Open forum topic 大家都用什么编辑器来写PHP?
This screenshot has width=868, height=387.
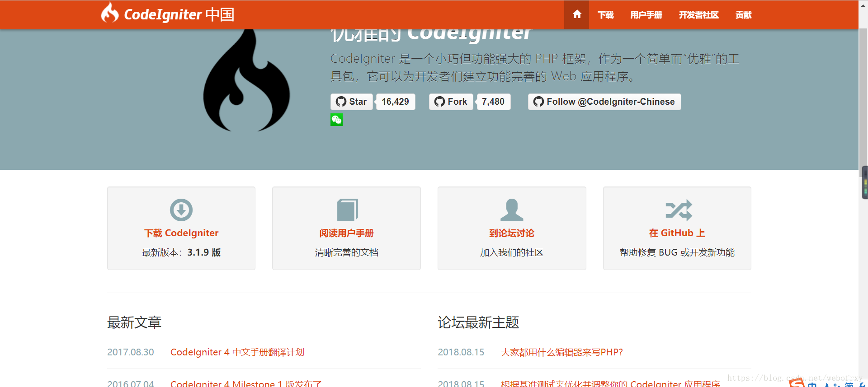coord(562,352)
